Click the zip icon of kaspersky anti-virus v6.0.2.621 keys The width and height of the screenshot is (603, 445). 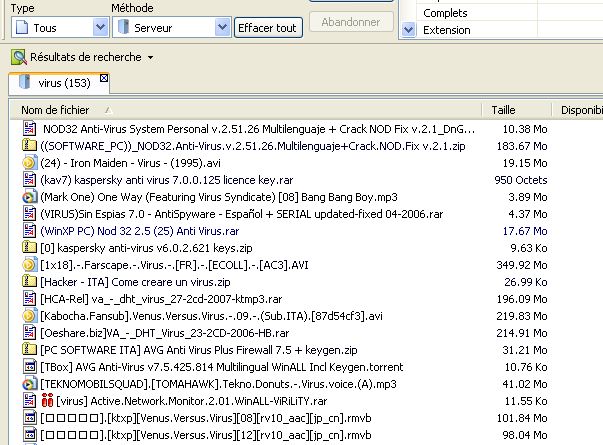click(x=29, y=247)
